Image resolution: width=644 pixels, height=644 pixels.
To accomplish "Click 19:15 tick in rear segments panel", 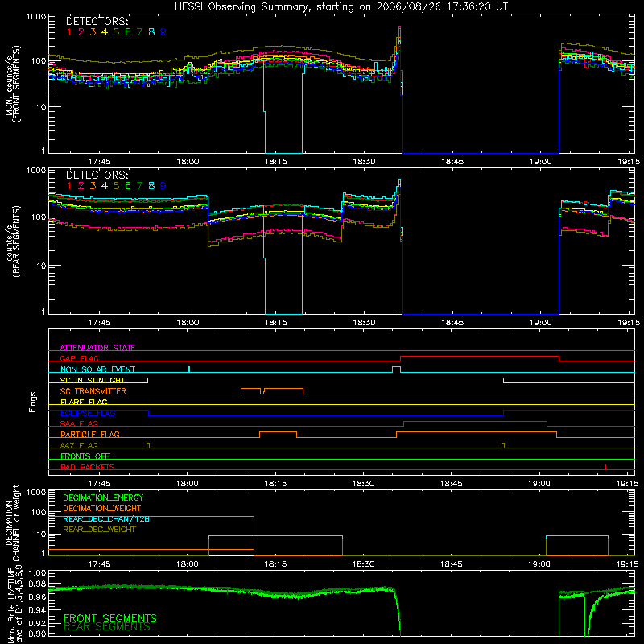I will coord(629,323).
